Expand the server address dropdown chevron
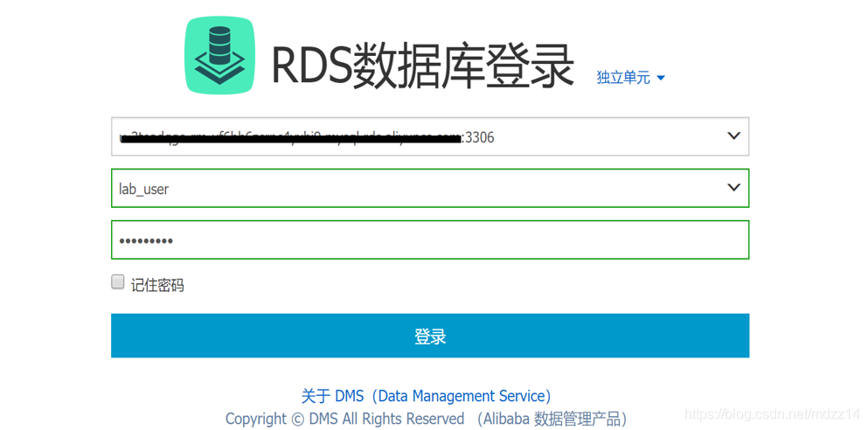This screenshot has height=430, width=868. 733,135
